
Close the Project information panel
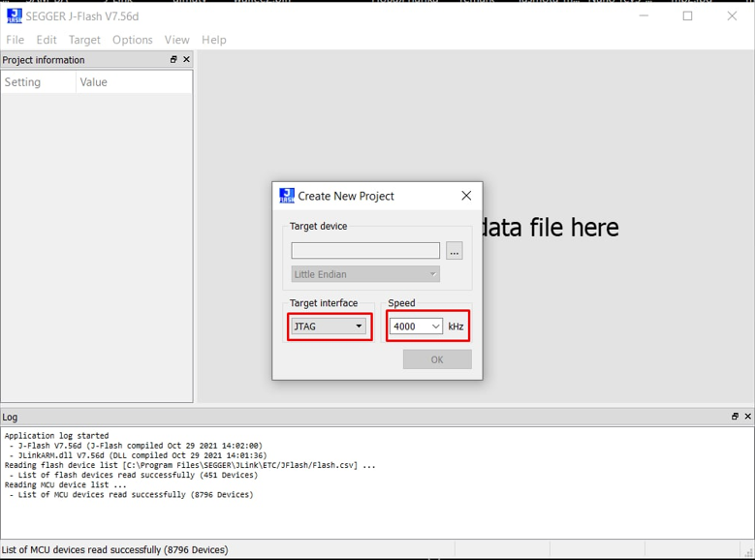[186, 60]
